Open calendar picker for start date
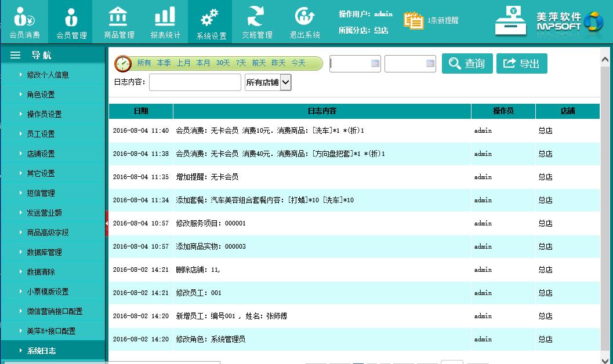This screenshot has width=613, height=364. pos(375,64)
